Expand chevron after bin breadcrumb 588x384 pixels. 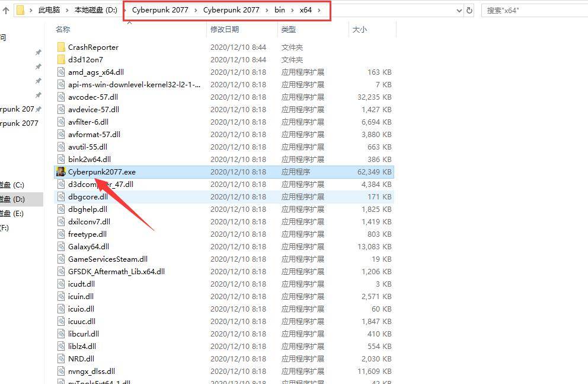click(x=293, y=10)
